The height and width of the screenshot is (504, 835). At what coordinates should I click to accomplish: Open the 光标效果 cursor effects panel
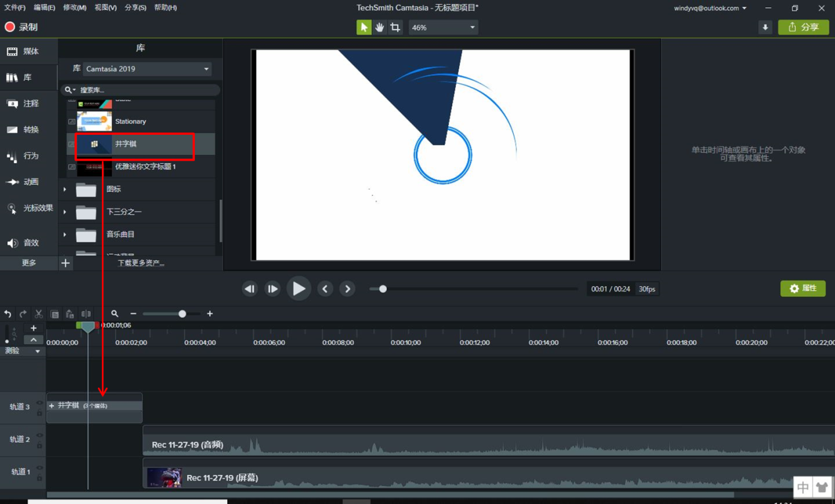[29, 209]
